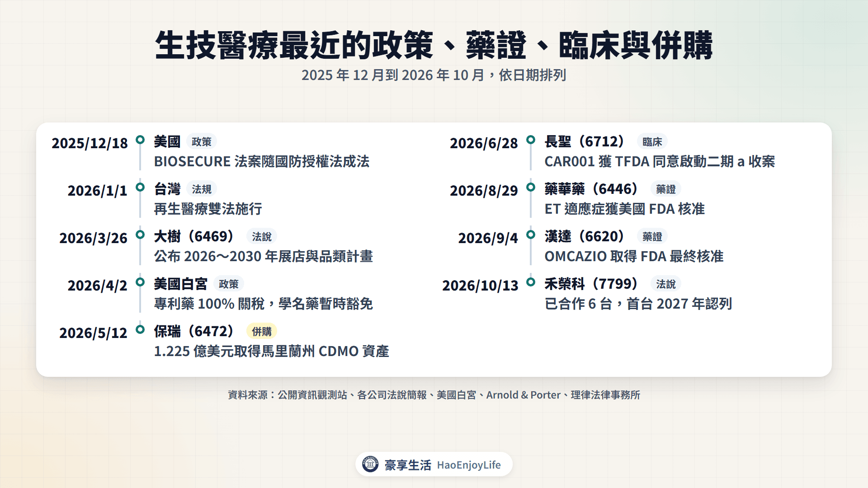868x488 pixels.
Task: Click the subtitle with 2025 年 12 月到 2026 年 10 月
Action: [434, 75]
